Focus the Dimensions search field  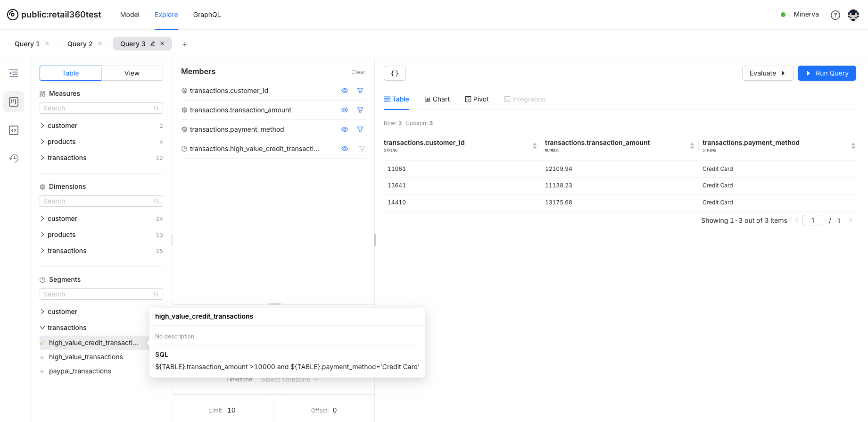coord(101,201)
